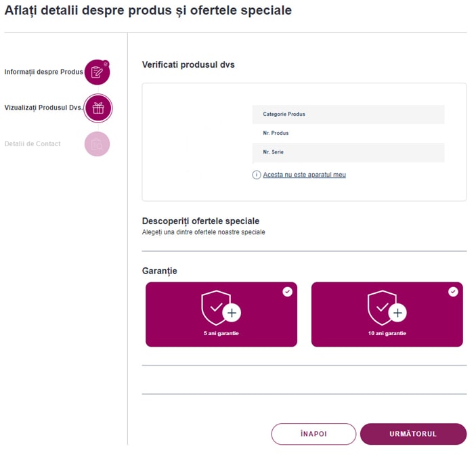
Task: Continue with the URMĂTORUL button
Action: [x=413, y=434]
